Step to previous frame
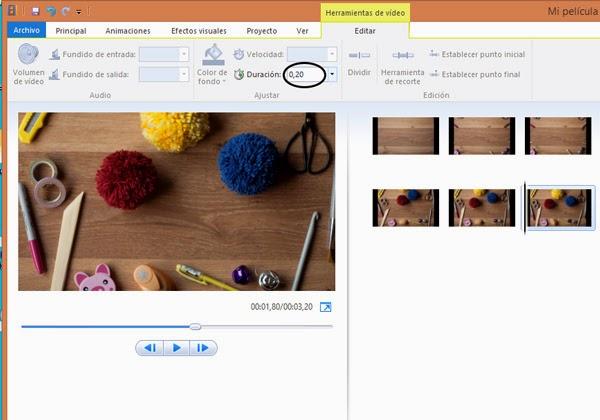This screenshot has height=420, width=600. pyautogui.click(x=149, y=348)
